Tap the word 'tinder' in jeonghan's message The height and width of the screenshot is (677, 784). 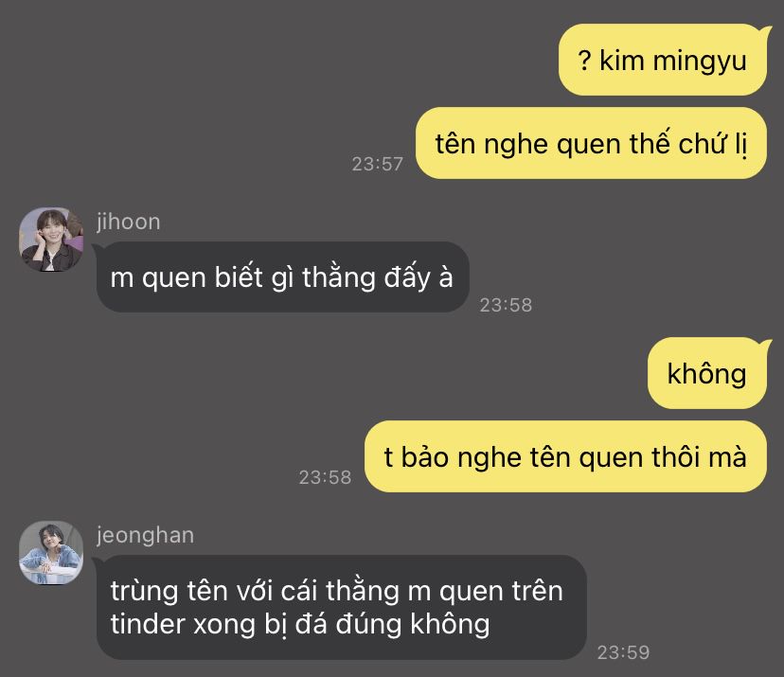[148, 624]
